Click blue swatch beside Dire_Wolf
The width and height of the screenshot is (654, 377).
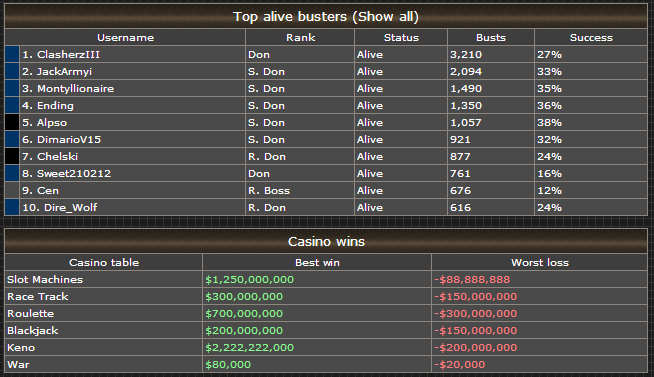click(12, 207)
